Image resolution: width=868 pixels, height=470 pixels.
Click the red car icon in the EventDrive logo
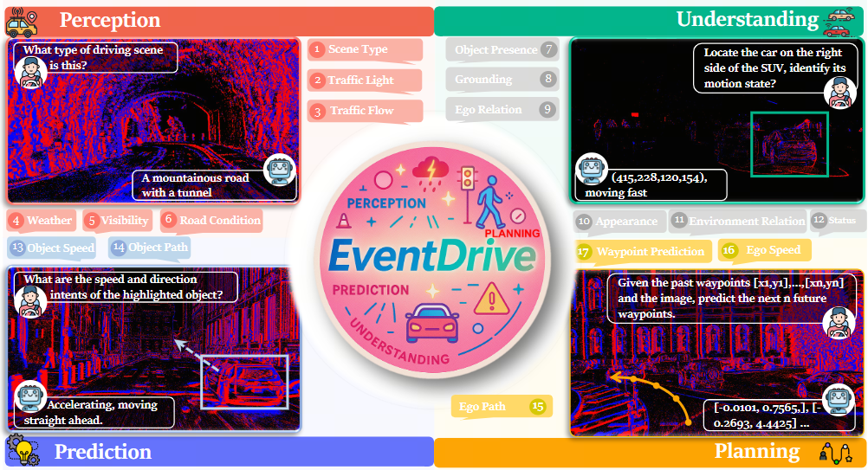(431, 323)
